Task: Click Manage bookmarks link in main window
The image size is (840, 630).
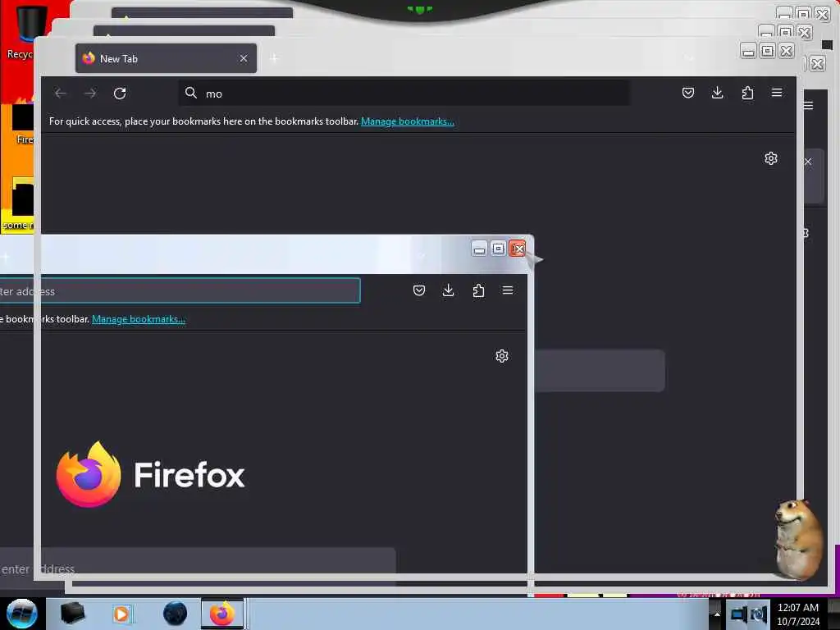Action: pos(407,121)
